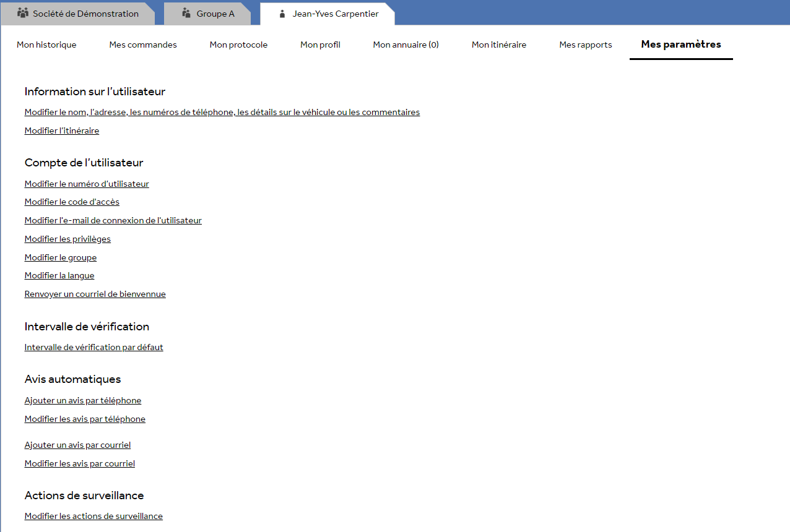Open the Mes commandes tab
Viewport: 790px width, 532px height.
(142, 45)
